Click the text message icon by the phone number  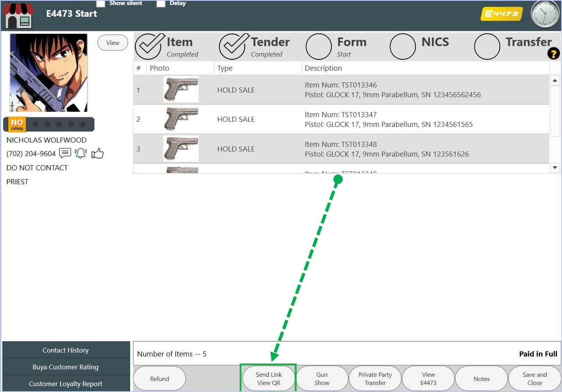[x=65, y=153]
